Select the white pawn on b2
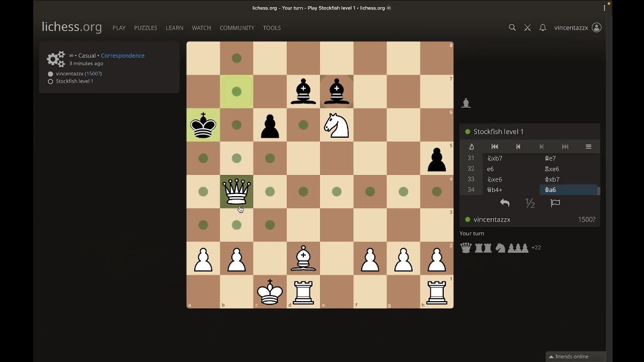 [236, 258]
